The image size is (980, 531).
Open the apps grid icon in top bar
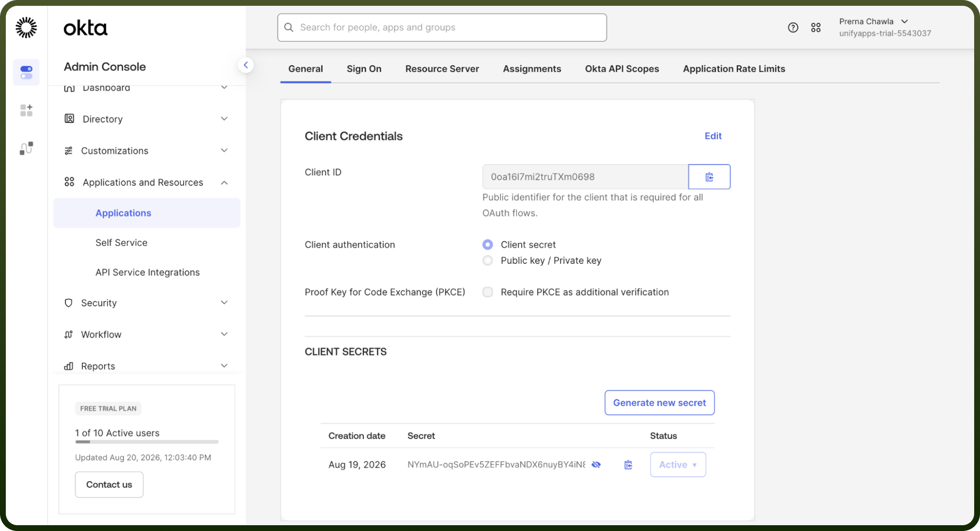[x=816, y=28]
